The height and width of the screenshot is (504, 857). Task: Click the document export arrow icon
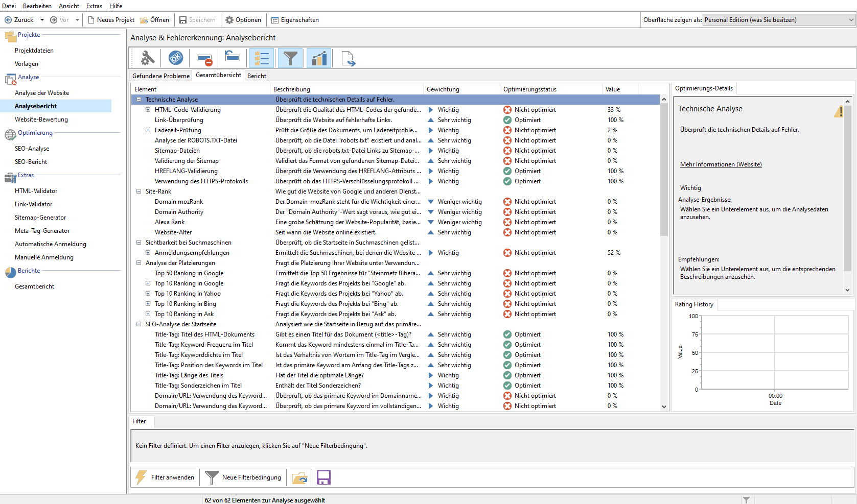(348, 59)
